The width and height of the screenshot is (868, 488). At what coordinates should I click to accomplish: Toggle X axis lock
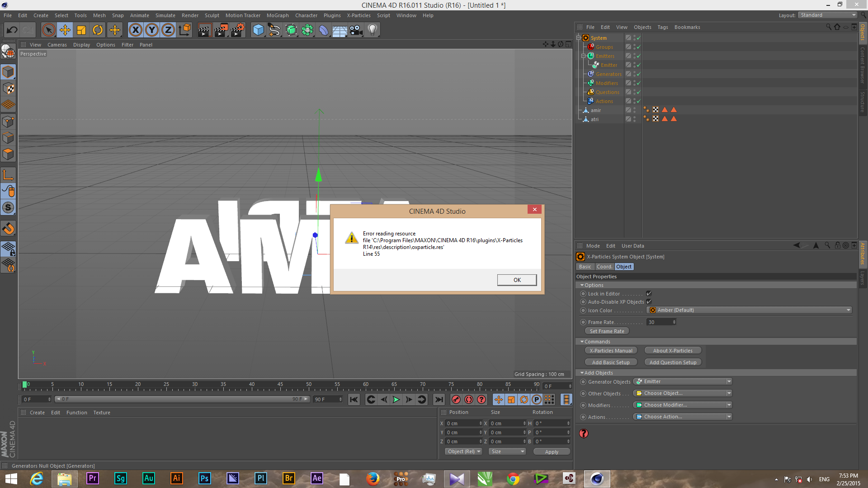click(135, 30)
